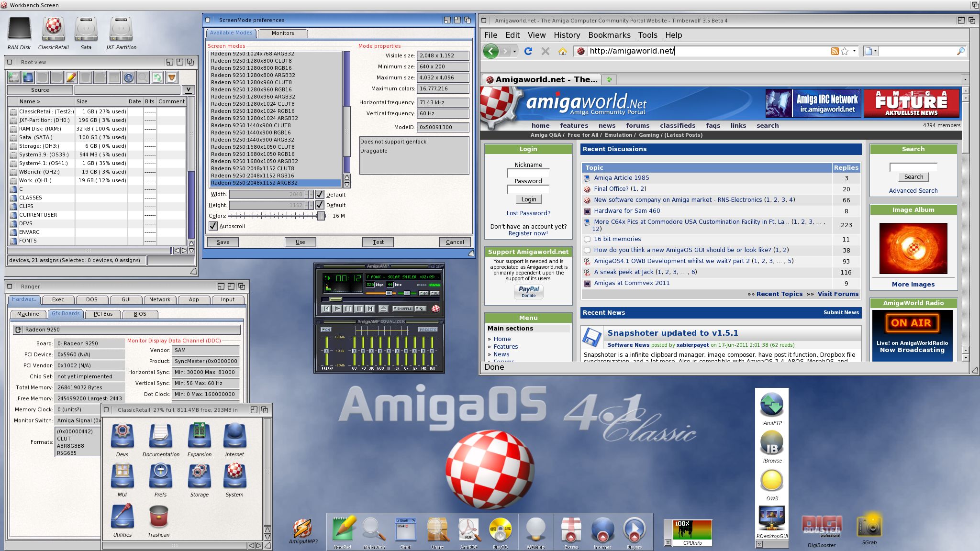Toggle SHUFFLE in AmigaAMP

click(403, 309)
